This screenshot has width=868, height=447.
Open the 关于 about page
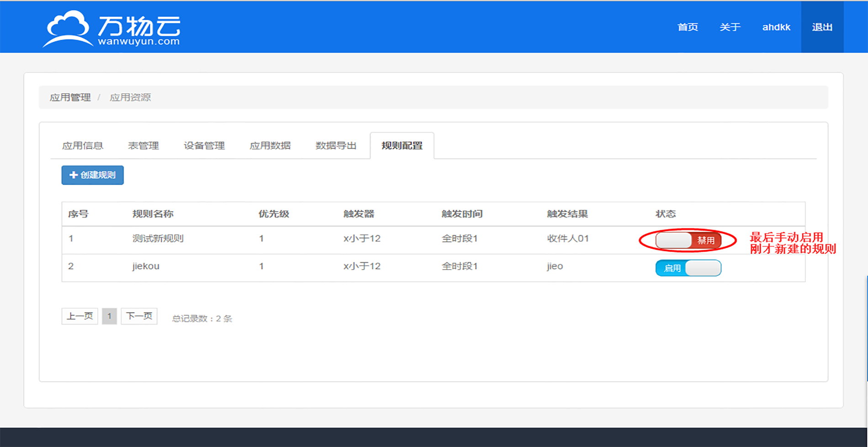point(730,27)
